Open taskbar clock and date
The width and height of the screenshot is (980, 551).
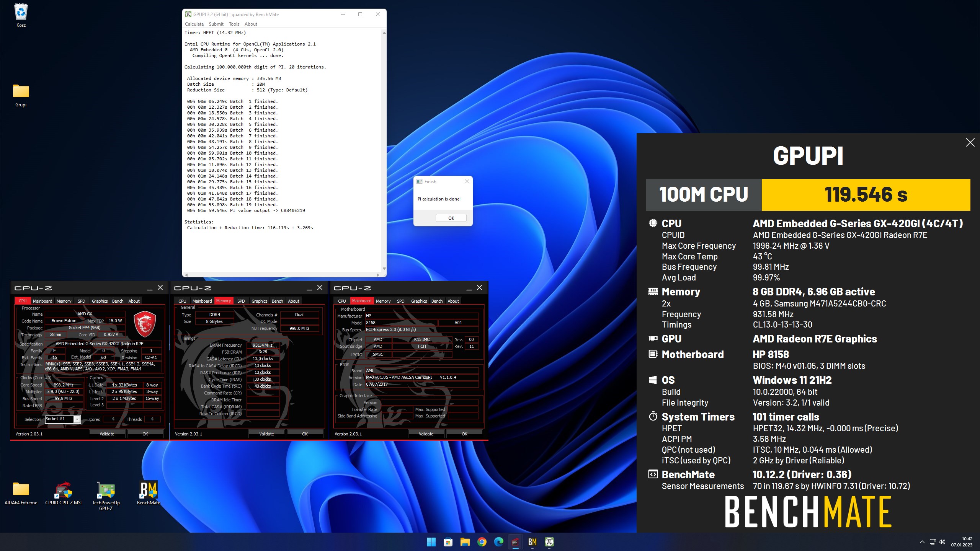962,542
